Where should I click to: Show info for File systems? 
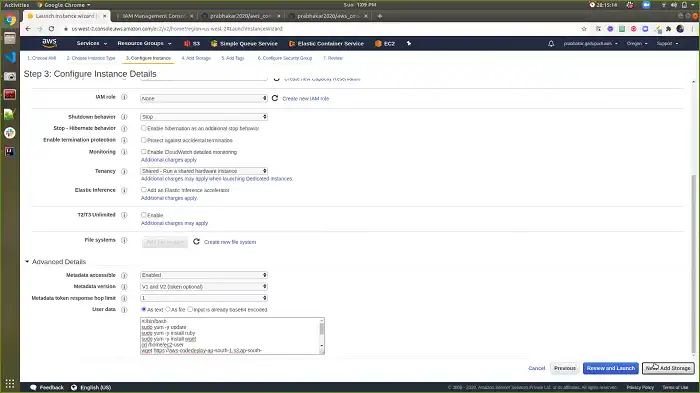124,240
